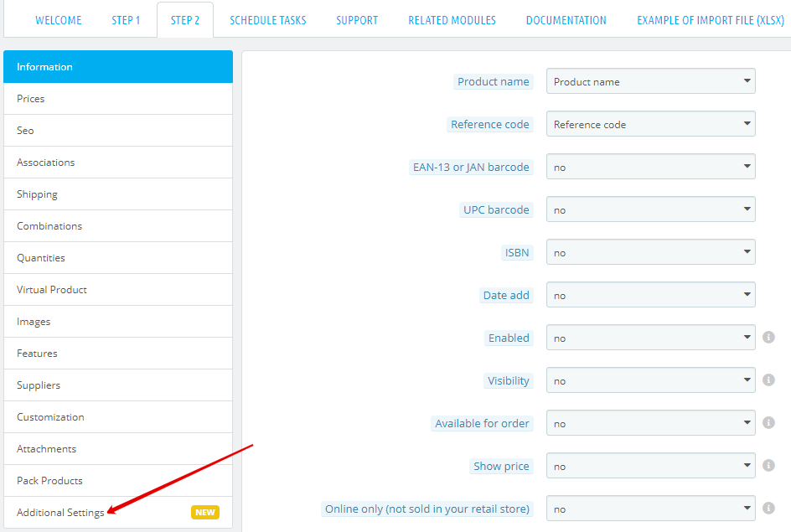Viewport: 791px width, 532px height.
Task: Open the Schedule Tasks tab
Action: pyautogui.click(x=268, y=20)
